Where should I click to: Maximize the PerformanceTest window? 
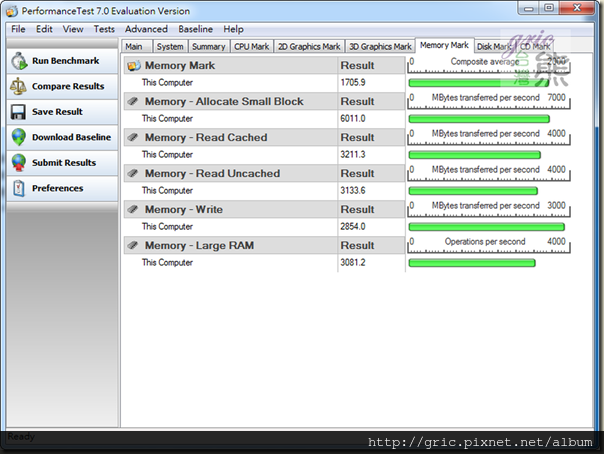[549, 8]
